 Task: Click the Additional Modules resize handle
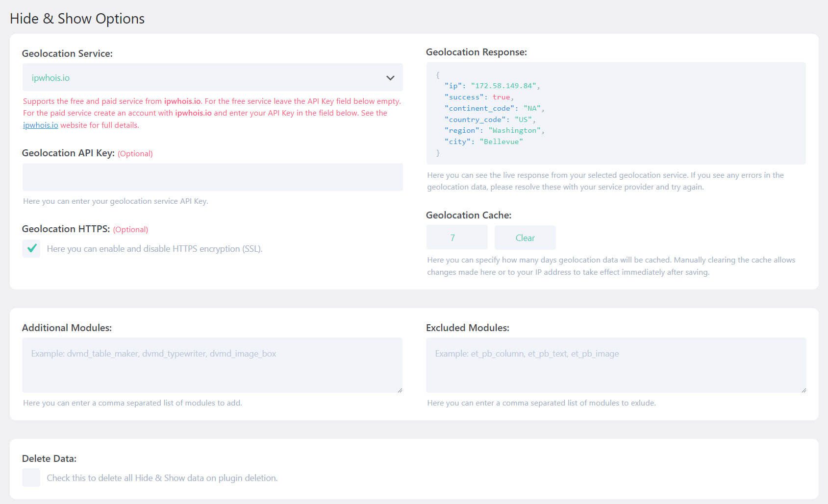pyautogui.click(x=400, y=389)
